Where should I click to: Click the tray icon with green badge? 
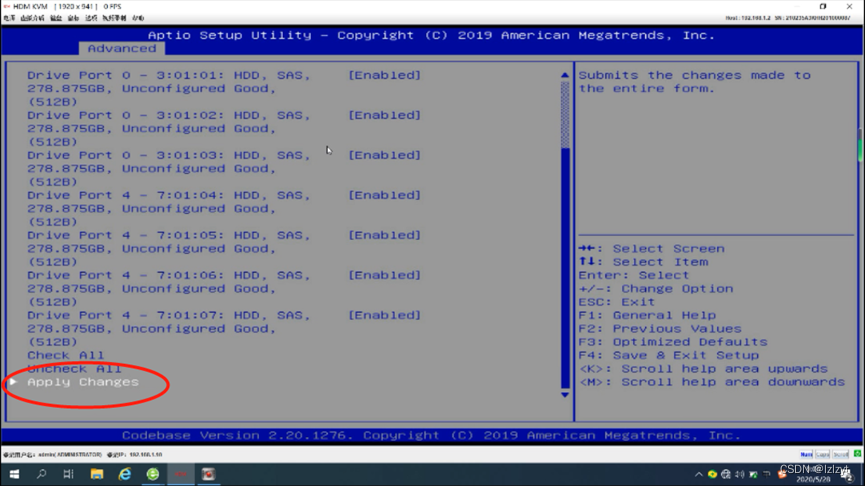tap(754, 474)
